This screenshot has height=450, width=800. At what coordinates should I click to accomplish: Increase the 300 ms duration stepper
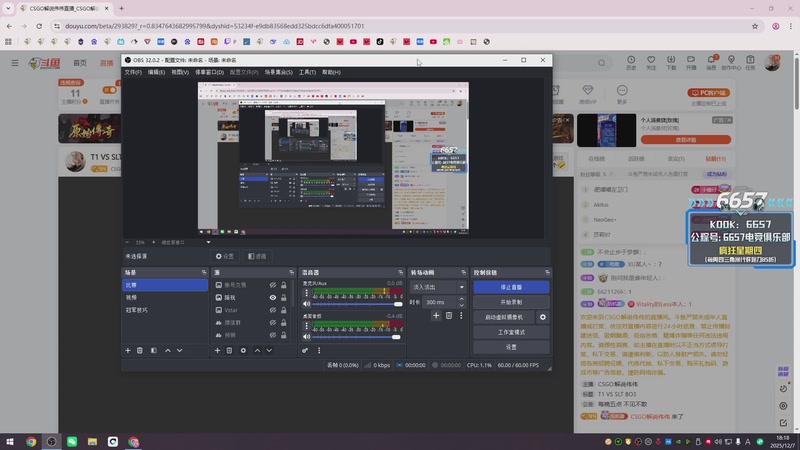tap(461, 299)
